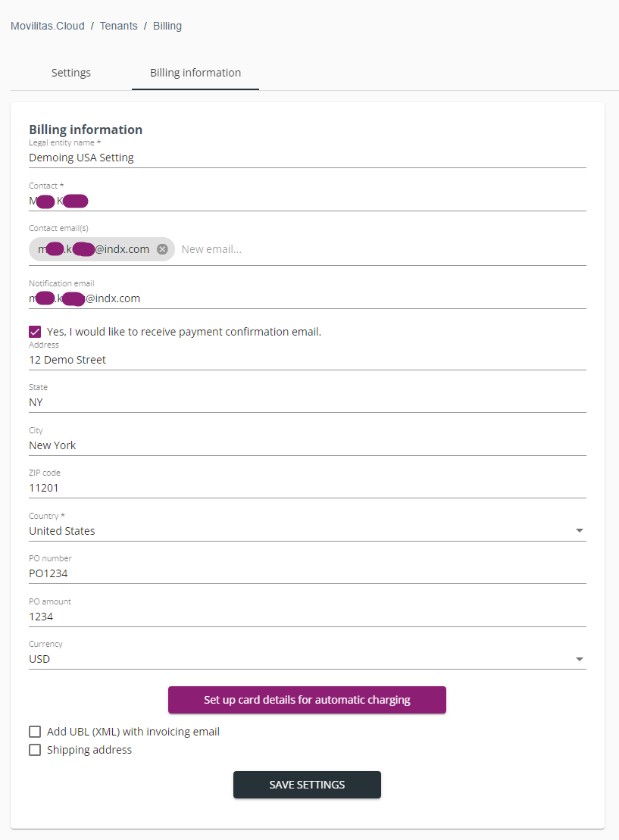Switch to the Settings tab
Viewport: 619px width, 840px height.
coord(71,73)
